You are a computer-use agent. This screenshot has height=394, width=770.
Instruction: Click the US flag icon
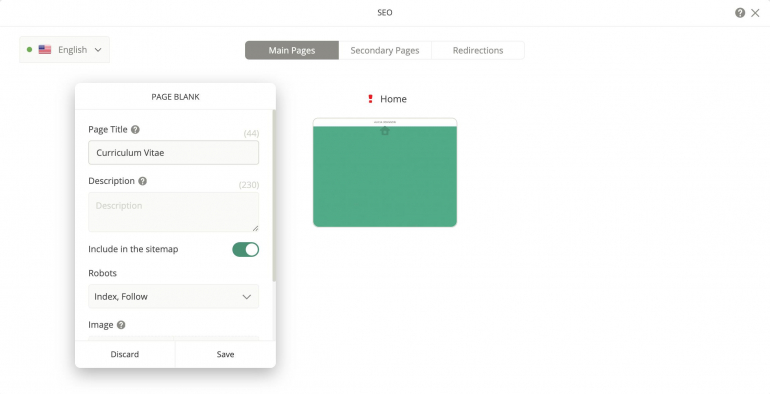(45, 50)
